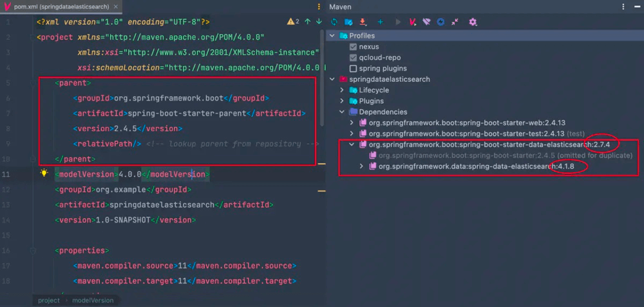Viewport: 644px width, 307px height.
Task: Click maven.compiler.target line text
Action: pos(185,281)
